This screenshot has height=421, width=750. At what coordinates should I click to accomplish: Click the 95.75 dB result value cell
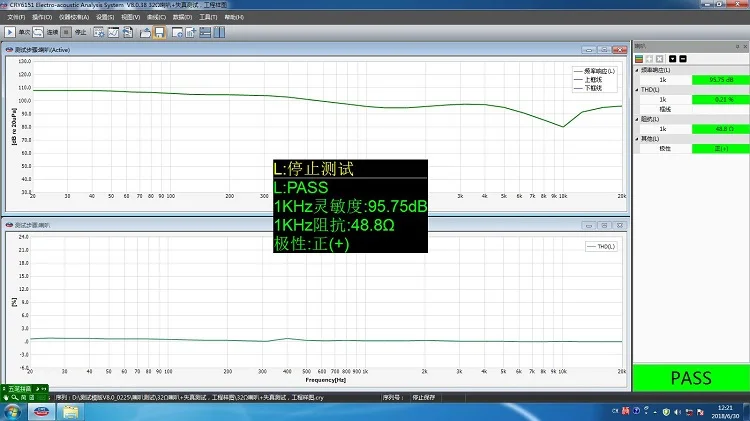point(720,79)
